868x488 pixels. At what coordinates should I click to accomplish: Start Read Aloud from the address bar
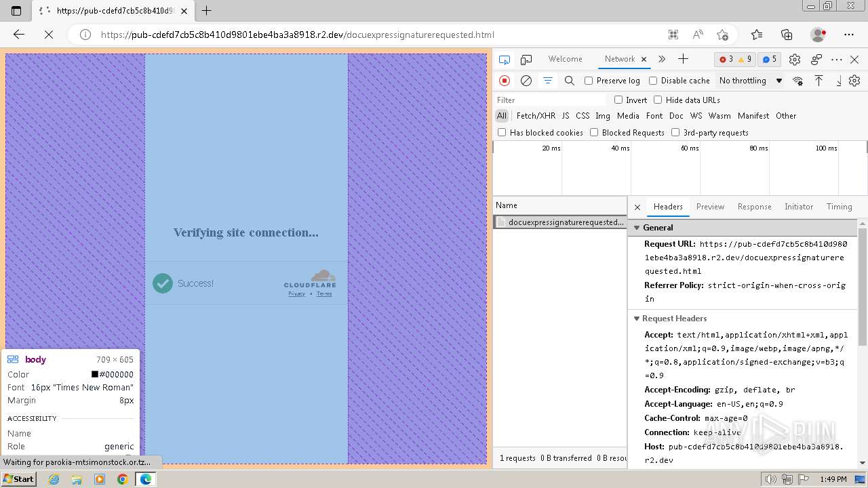(698, 35)
